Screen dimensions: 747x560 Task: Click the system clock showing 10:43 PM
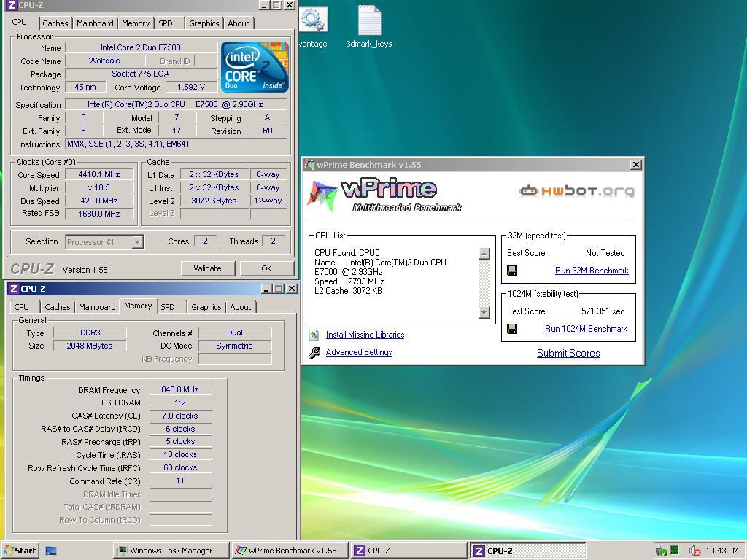coord(721,551)
